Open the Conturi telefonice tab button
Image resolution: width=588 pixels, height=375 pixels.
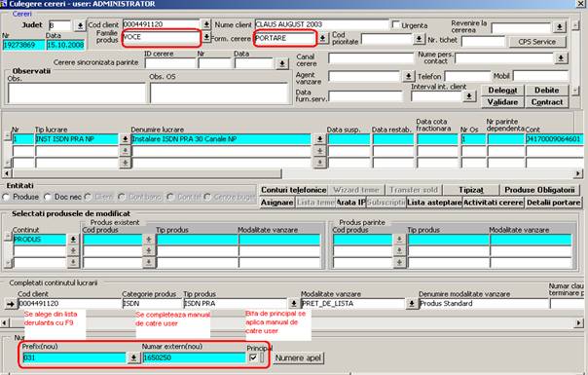294,190
